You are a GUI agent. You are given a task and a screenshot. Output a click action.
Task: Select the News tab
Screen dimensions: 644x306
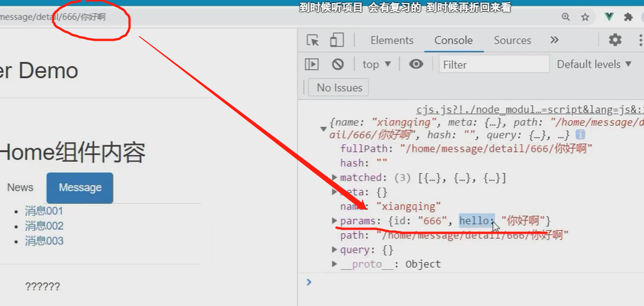click(x=20, y=188)
